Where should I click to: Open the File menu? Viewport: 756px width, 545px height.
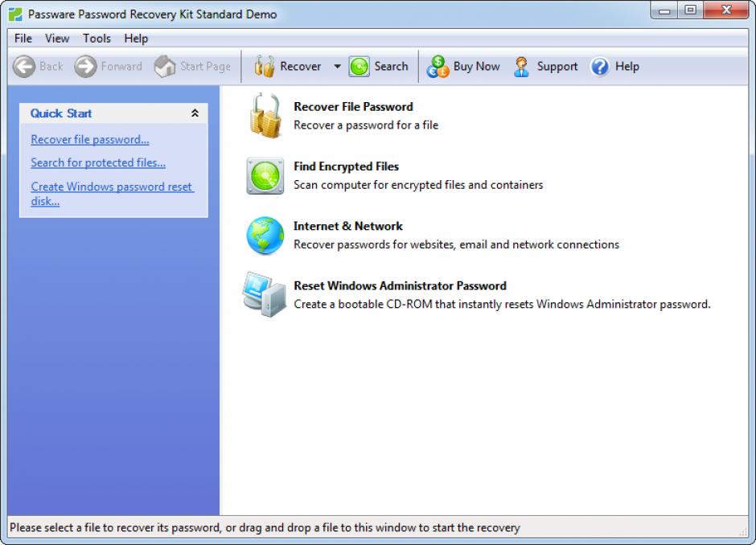click(x=23, y=38)
